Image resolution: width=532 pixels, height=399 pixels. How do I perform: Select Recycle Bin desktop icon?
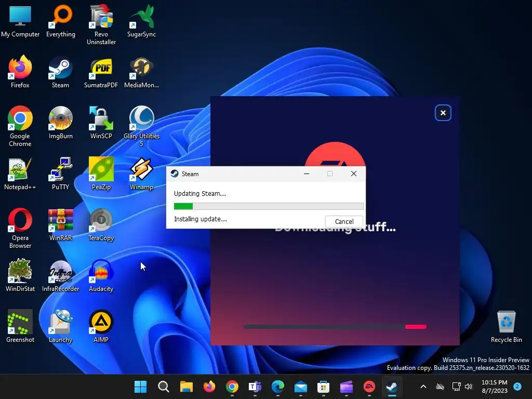pyautogui.click(x=506, y=326)
